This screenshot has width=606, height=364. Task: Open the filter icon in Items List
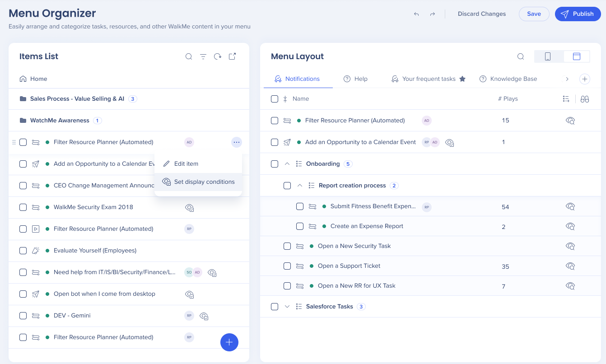point(203,56)
